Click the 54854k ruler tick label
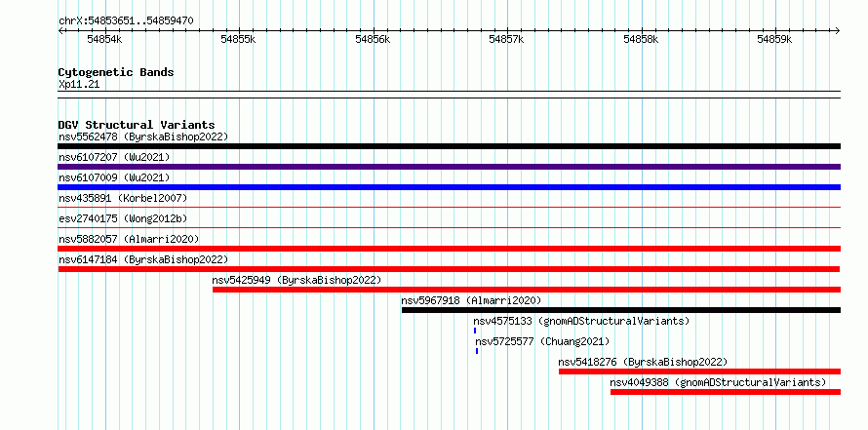This screenshot has height=430, width=868. tap(104, 39)
